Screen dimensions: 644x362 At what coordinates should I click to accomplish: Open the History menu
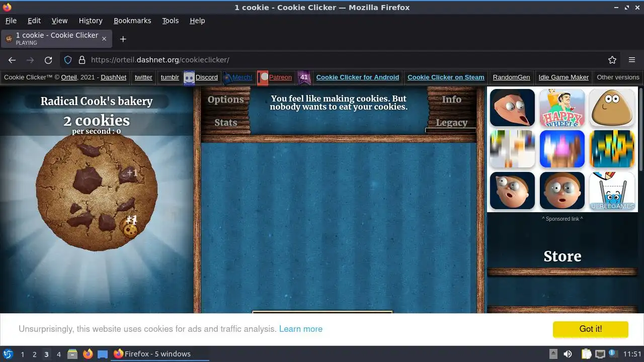coord(91,21)
